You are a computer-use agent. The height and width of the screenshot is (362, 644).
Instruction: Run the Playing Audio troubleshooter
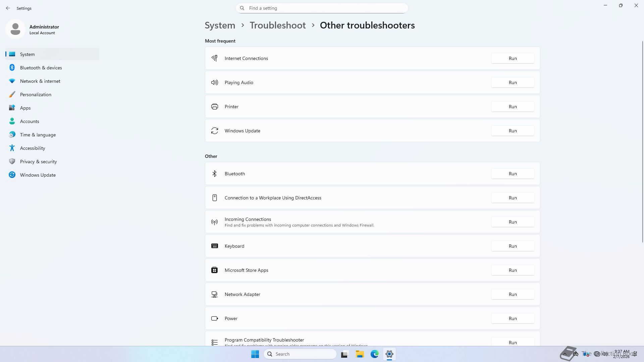pos(513,82)
